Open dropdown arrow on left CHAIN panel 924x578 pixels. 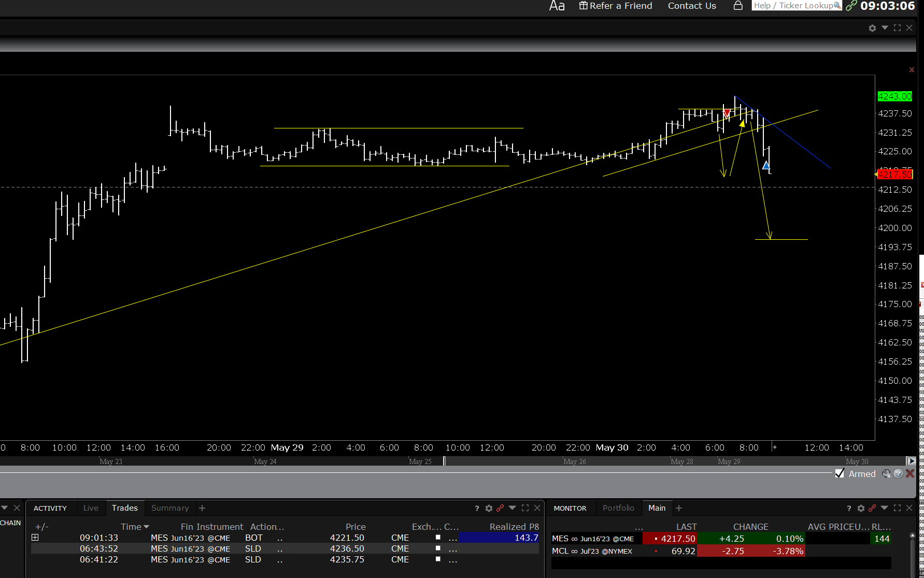click(4, 508)
